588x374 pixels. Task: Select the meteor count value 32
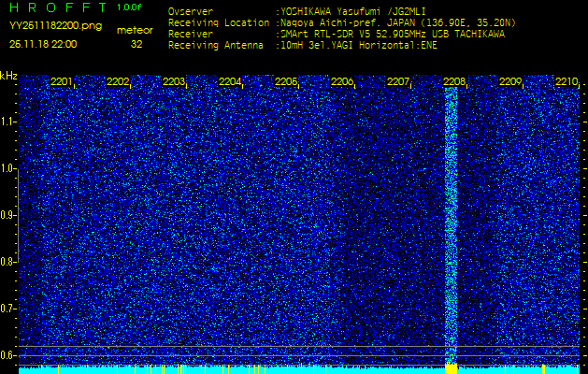click(x=136, y=44)
